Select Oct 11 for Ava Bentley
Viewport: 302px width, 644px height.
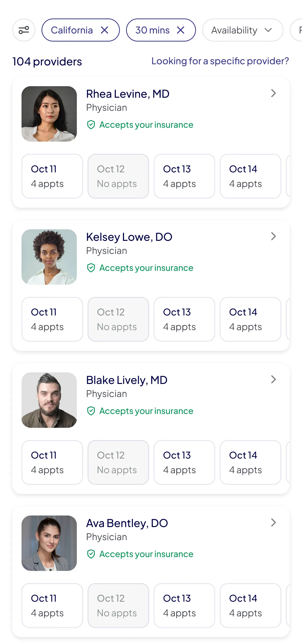(52, 606)
